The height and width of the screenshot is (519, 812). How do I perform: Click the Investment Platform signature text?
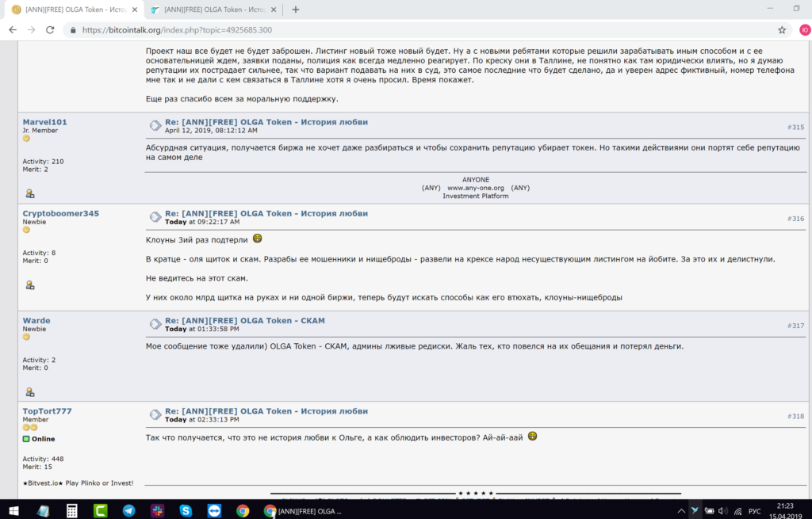pyautogui.click(x=476, y=197)
